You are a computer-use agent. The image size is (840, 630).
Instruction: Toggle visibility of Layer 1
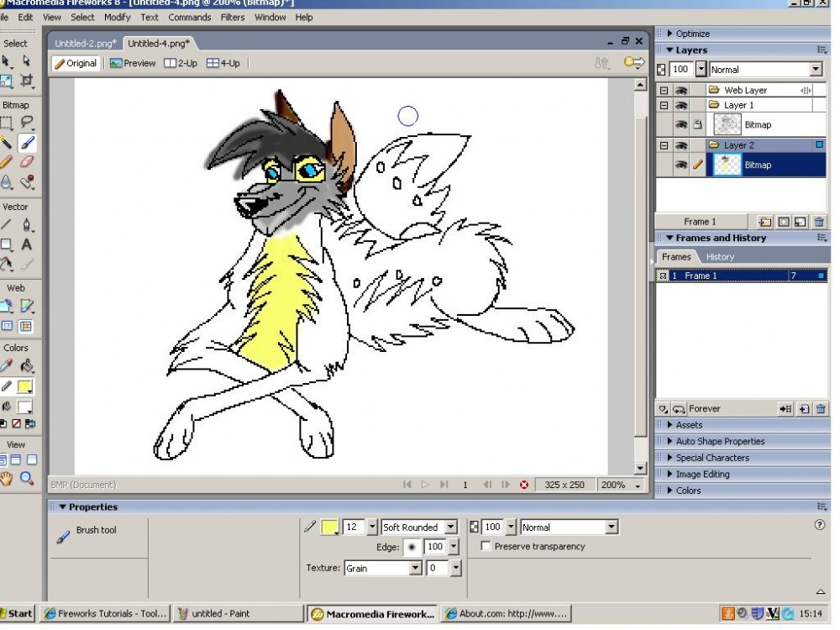click(x=681, y=106)
